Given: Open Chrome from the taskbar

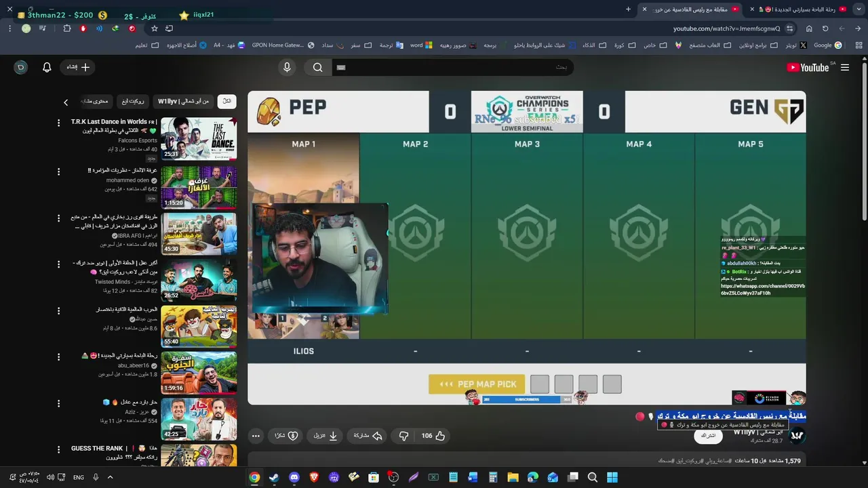Looking at the screenshot, I should click(254, 477).
